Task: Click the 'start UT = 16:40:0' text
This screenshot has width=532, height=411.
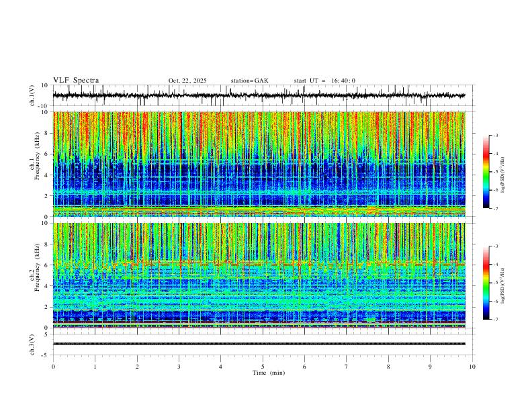Action: click(324, 81)
